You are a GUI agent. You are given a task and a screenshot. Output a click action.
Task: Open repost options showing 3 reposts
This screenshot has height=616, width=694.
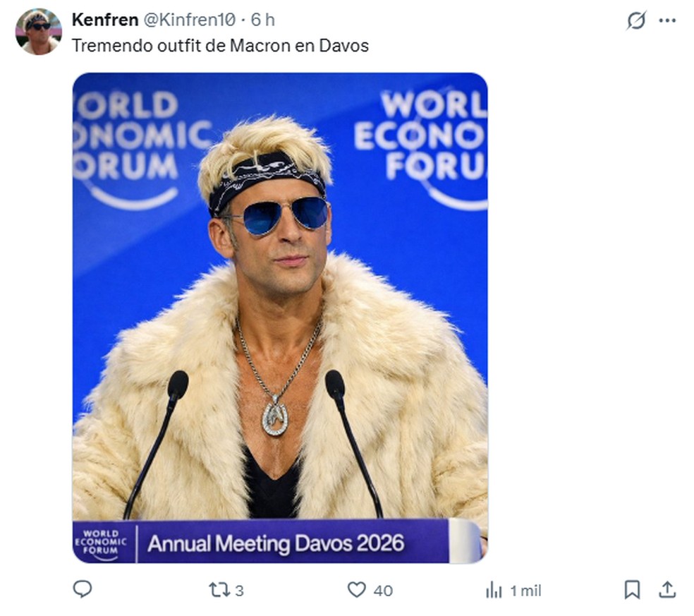click(219, 588)
